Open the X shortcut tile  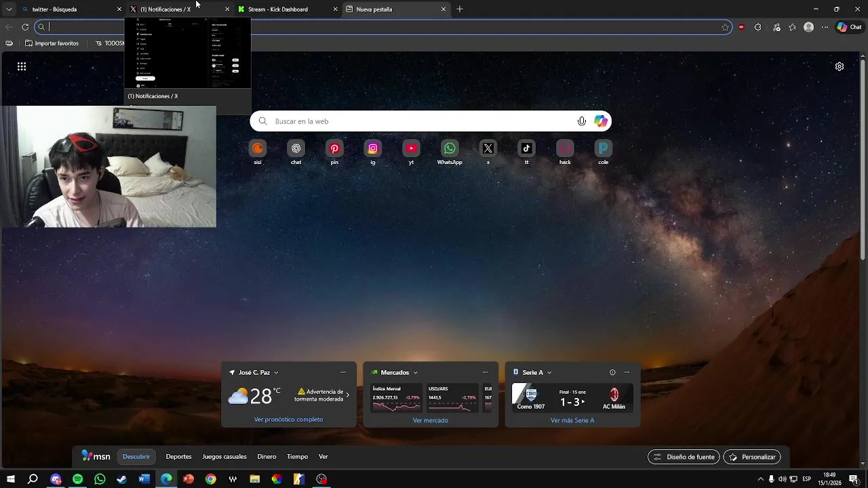click(488, 148)
